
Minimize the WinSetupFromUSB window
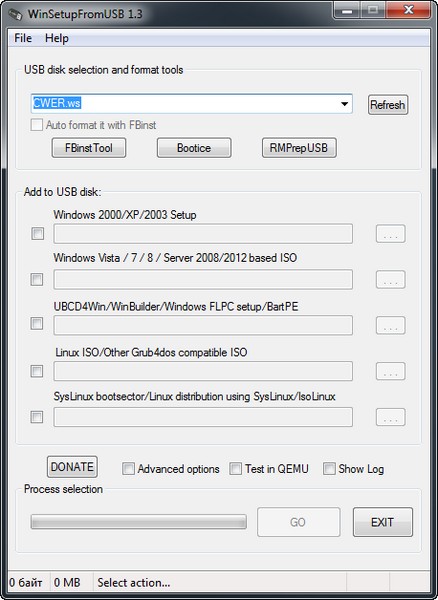[x=347, y=11]
